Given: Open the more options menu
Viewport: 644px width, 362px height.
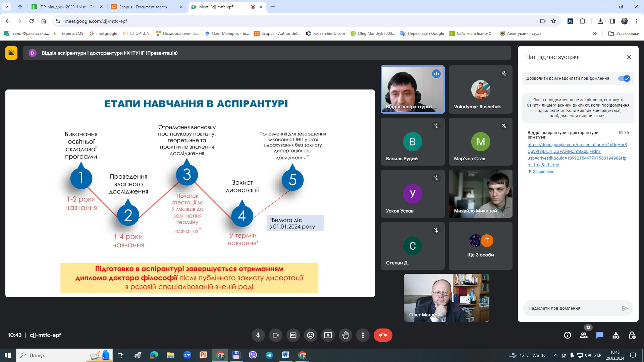Looking at the screenshot, I should 363,335.
